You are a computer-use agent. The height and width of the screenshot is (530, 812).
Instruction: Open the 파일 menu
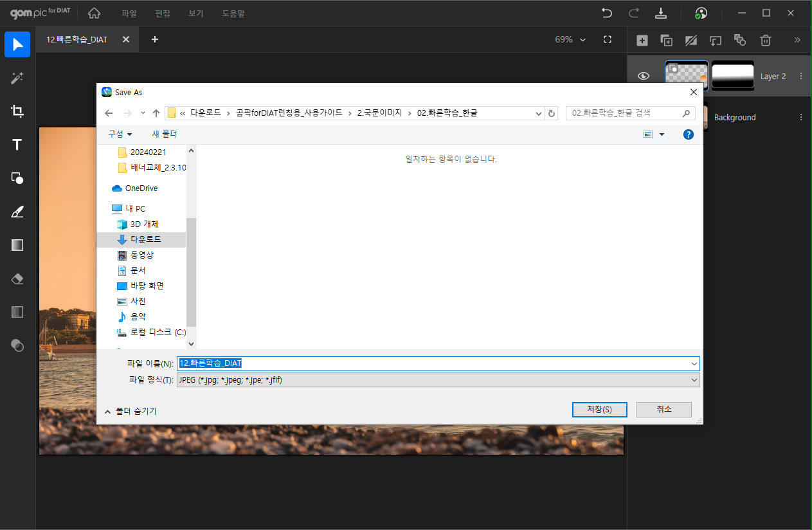(129, 14)
